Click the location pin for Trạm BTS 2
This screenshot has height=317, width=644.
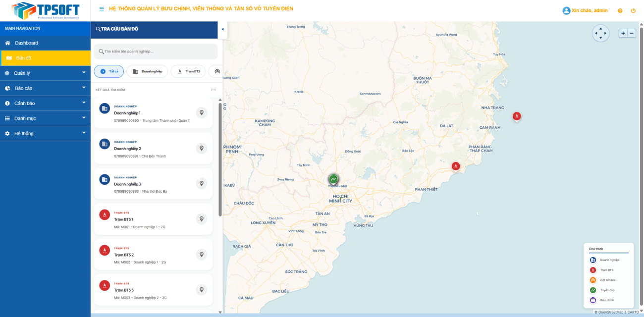(201, 255)
